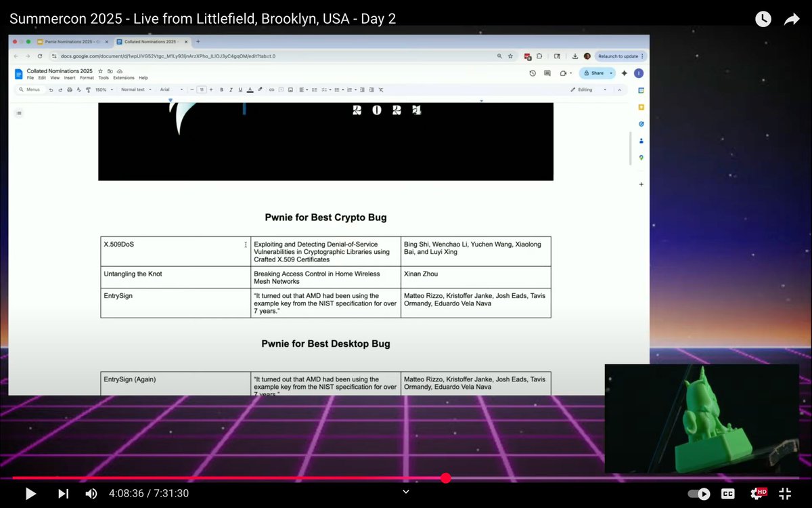
Task: Click the red video progress scrubber
Action: 446,478
